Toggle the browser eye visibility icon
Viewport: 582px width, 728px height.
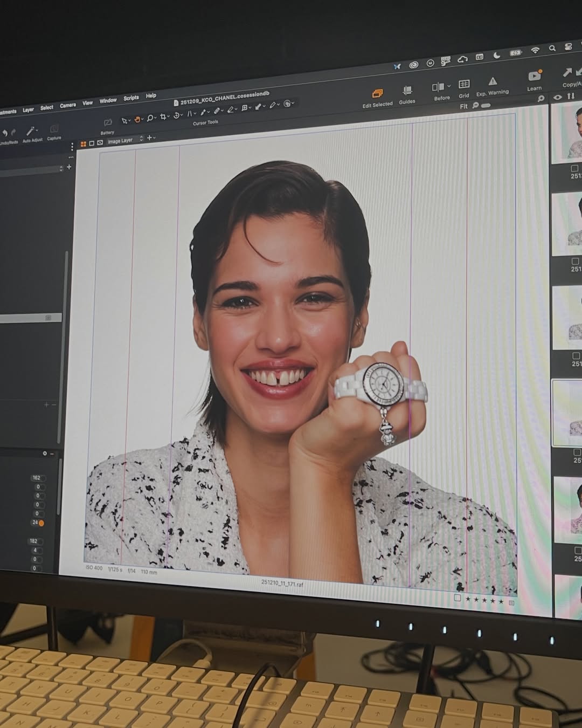(x=558, y=98)
